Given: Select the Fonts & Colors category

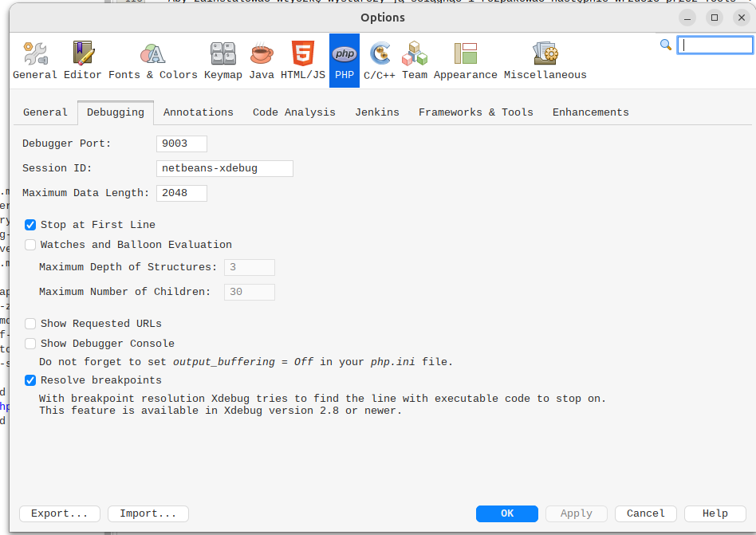Looking at the screenshot, I should coord(152,61).
